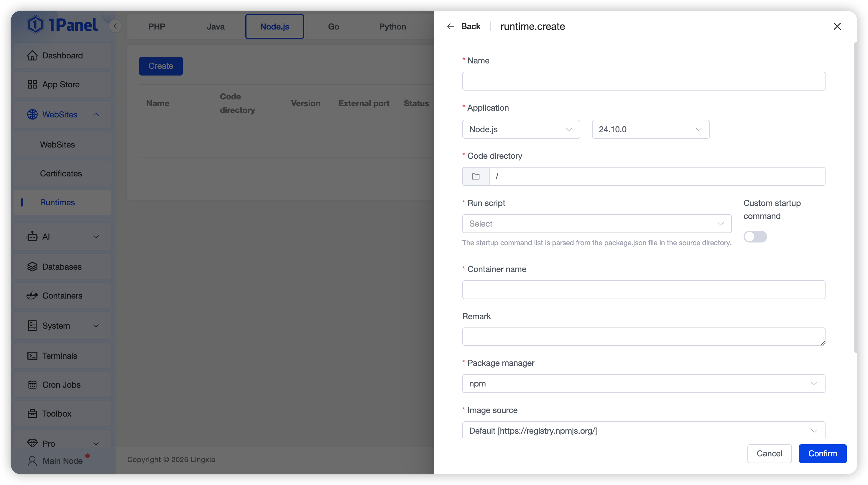Click the Terminals icon in sidebar
The width and height of the screenshot is (868, 485).
click(x=32, y=356)
